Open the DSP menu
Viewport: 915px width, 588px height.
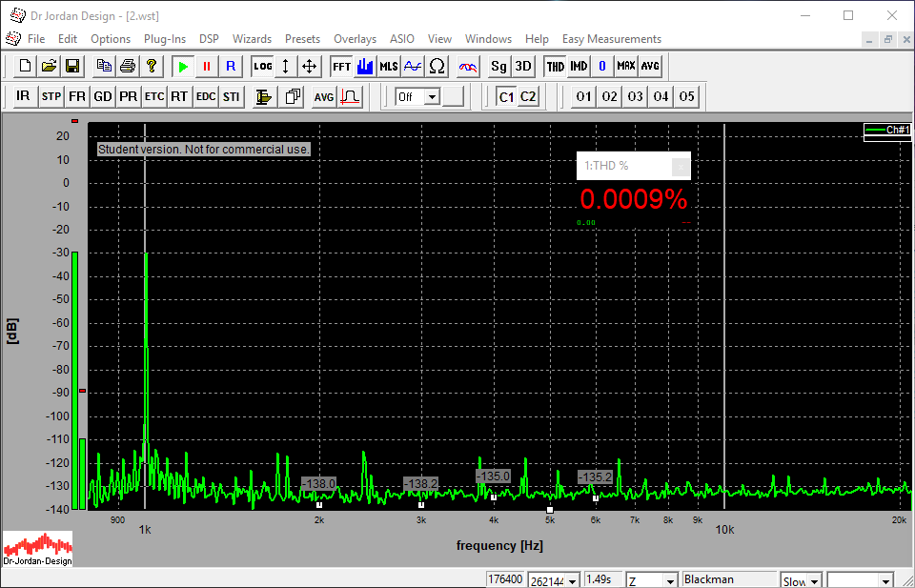pyautogui.click(x=209, y=39)
